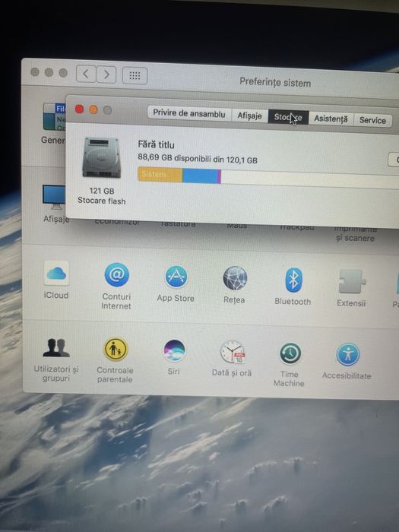Switch to Asistență tab

331,119
